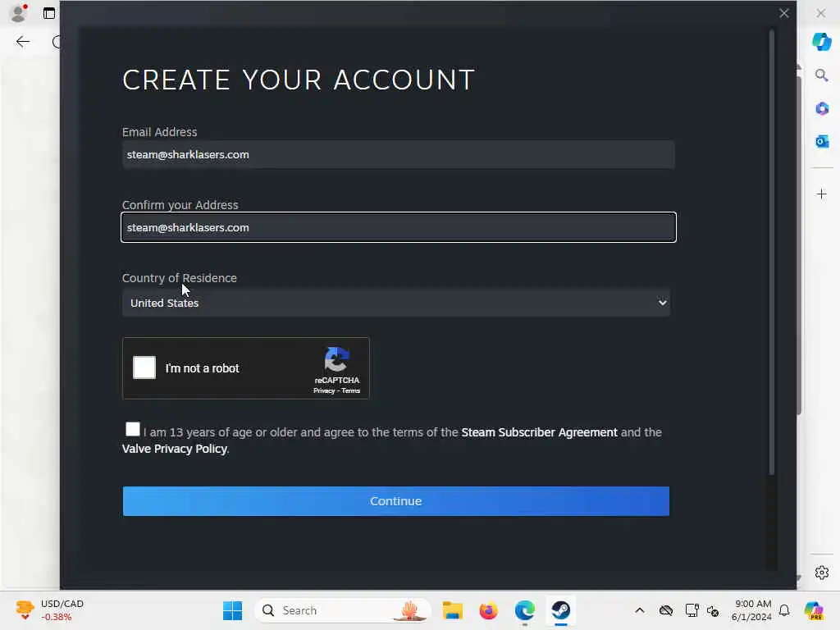This screenshot has width=840, height=630.
Task: Open the notifications bell
Action: pyautogui.click(x=784, y=610)
